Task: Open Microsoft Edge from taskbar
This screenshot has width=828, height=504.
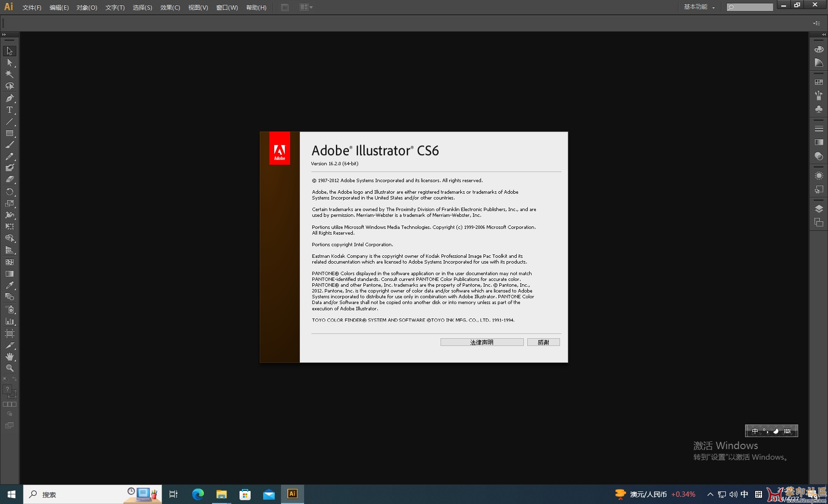Action: [x=198, y=494]
